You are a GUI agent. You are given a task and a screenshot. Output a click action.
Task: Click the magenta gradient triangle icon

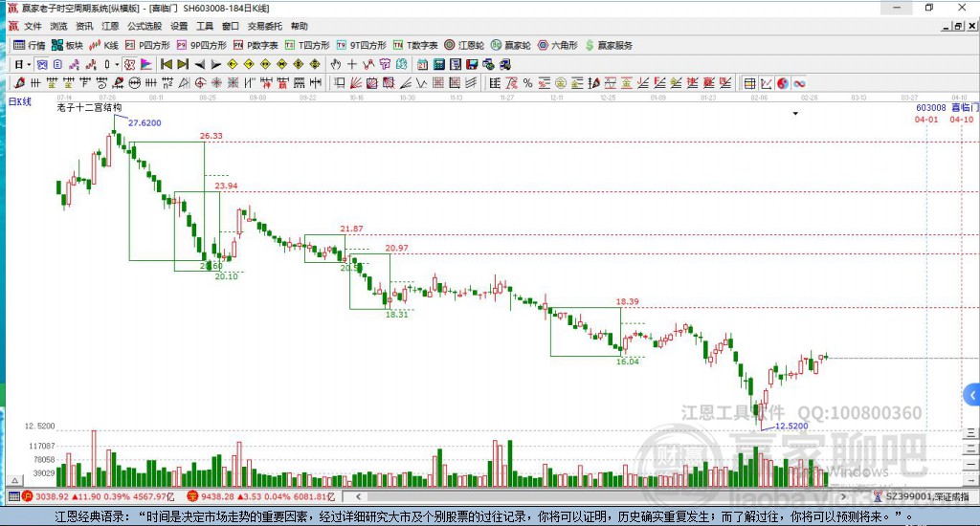(x=145, y=64)
